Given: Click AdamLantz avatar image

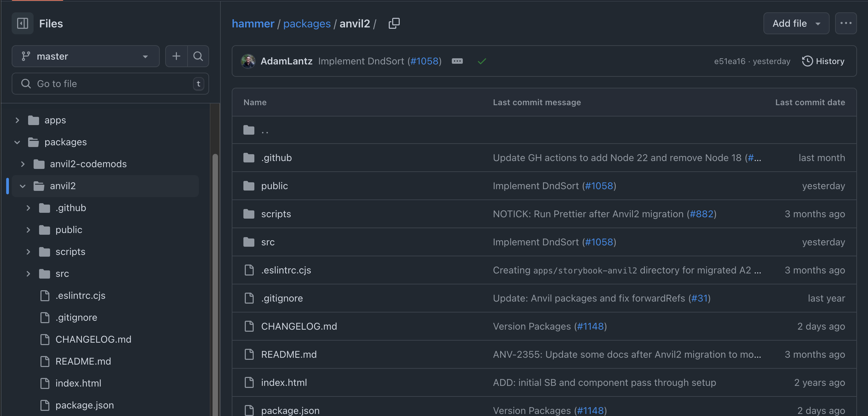Looking at the screenshot, I should [x=248, y=61].
